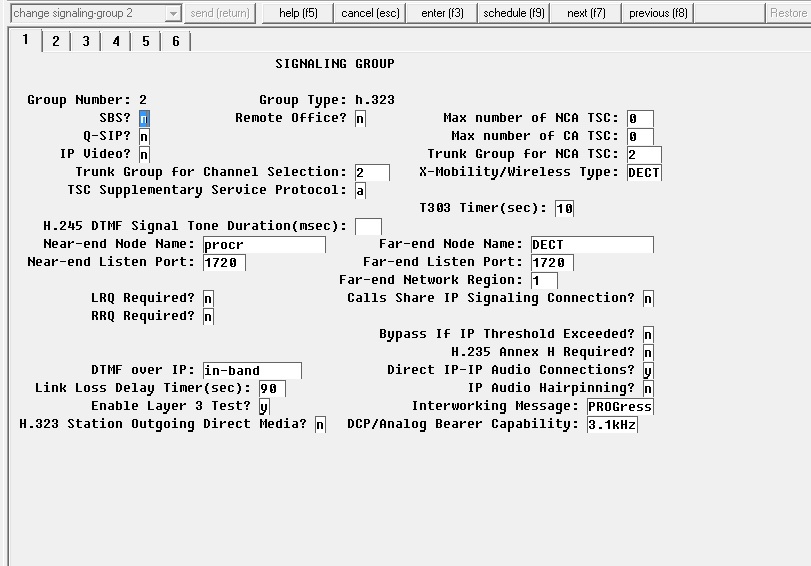Viewport: 811px width, 566px height.
Task: Click the Trunk Group for NCA TSC field
Action: pyautogui.click(x=644, y=155)
